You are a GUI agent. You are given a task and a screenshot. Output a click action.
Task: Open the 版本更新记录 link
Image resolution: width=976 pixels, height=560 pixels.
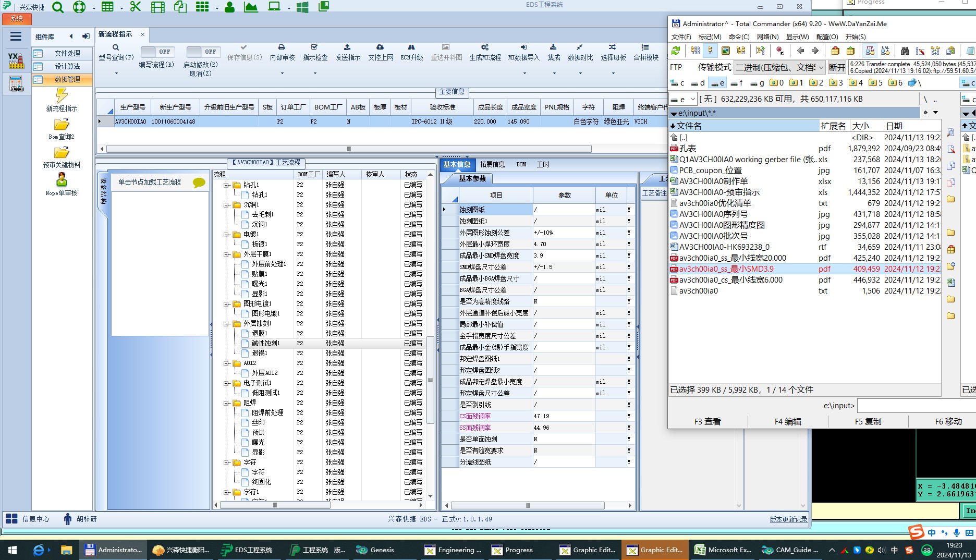(x=788, y=519)
